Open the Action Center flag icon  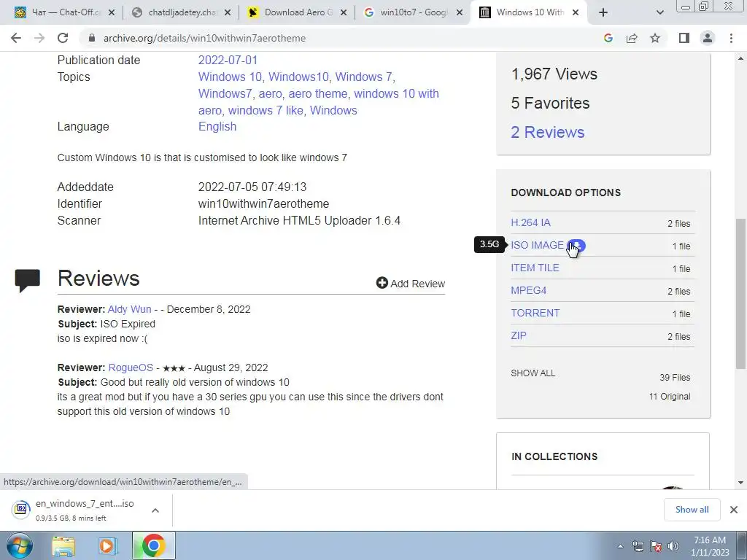pos(656,546)
